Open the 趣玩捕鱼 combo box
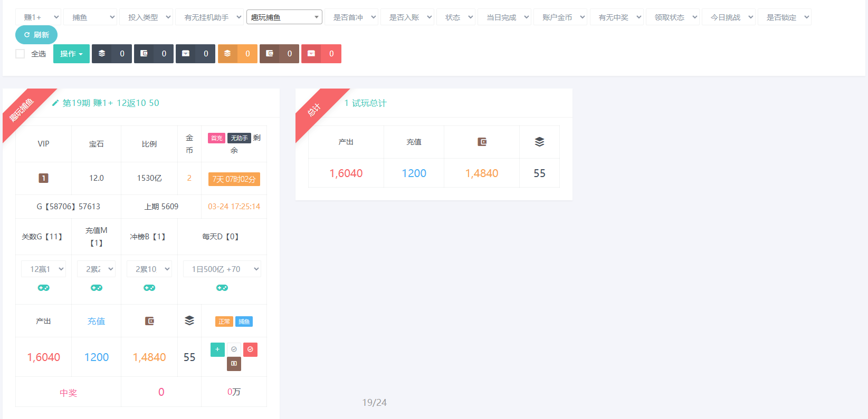 pyautogui.click(x=284, y=17)
